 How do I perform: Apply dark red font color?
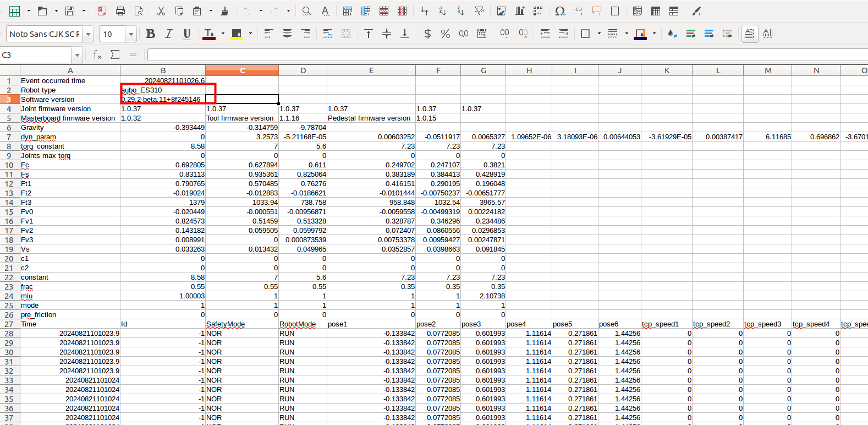pyautogui.click(x=209, y=34)
